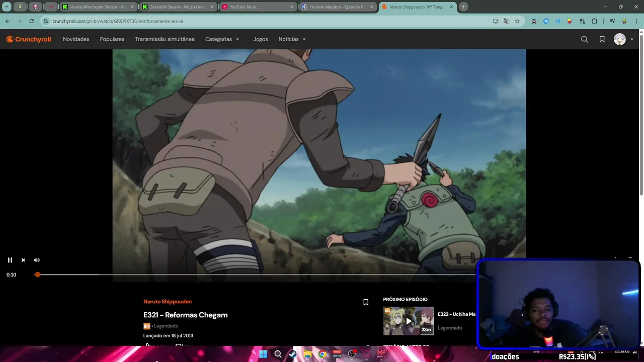644x362 pixels.
Task: Click the 0:10 elapsed time label
Action: pyautogui.click(x=11, y=275)
